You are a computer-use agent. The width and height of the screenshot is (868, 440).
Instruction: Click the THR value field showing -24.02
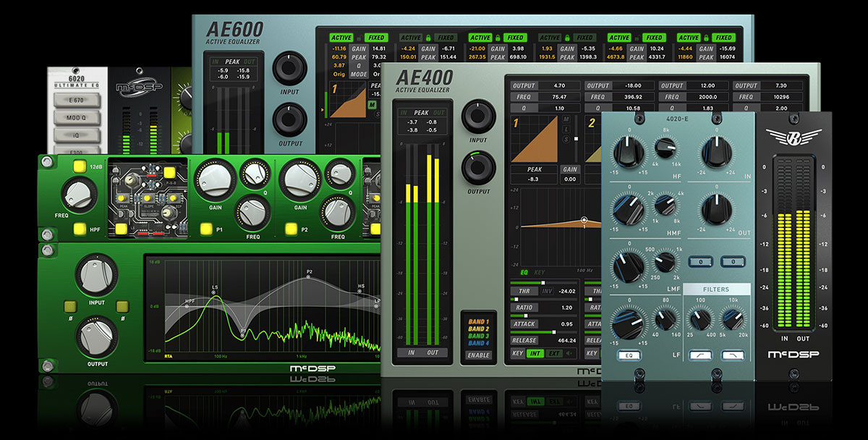point(567,291)
